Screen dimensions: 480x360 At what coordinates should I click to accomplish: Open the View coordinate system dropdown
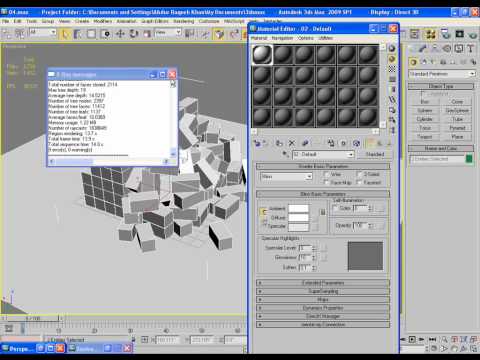168,32
